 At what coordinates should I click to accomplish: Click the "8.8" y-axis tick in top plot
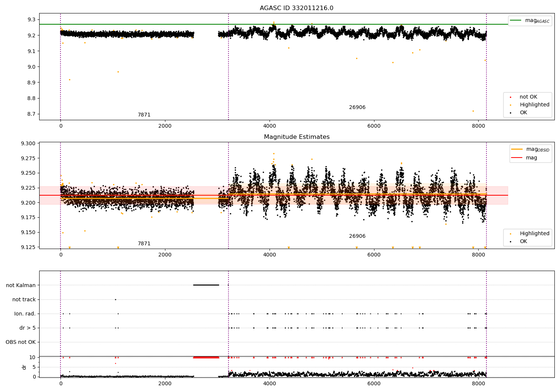[x=31, y=99]
